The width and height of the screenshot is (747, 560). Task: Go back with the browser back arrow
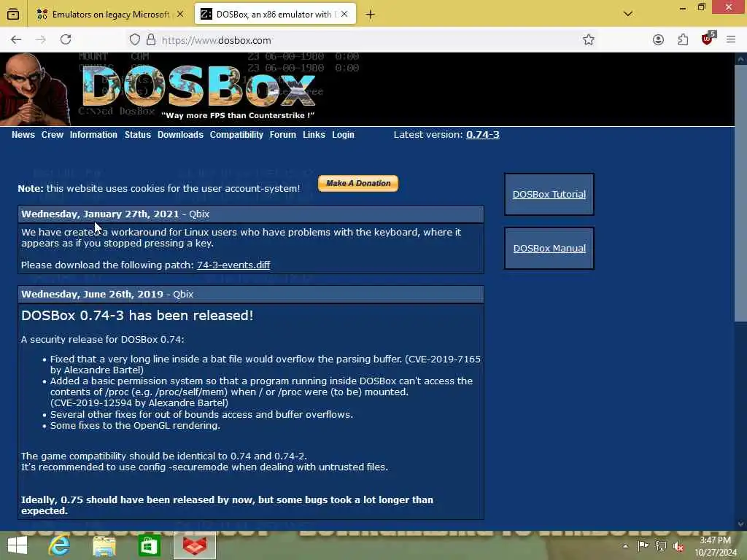click(16, 39)
